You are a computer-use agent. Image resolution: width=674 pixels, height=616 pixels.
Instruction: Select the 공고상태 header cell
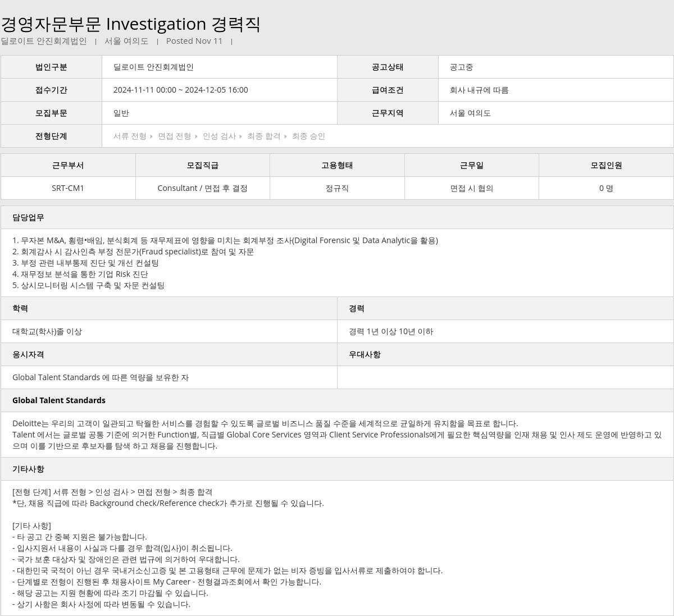pos(388,67)
